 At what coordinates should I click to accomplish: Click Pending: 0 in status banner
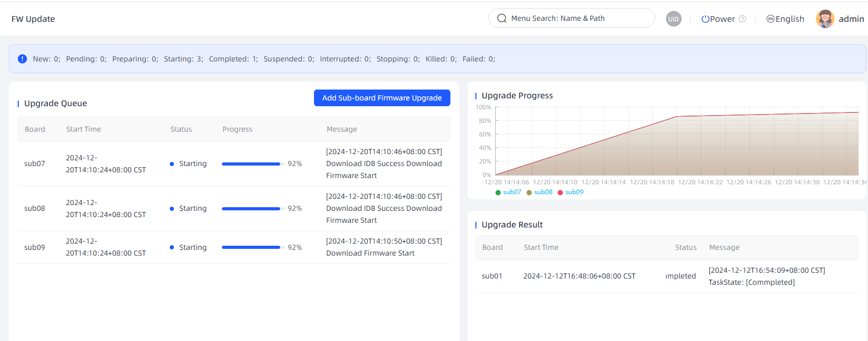[86, 59]
